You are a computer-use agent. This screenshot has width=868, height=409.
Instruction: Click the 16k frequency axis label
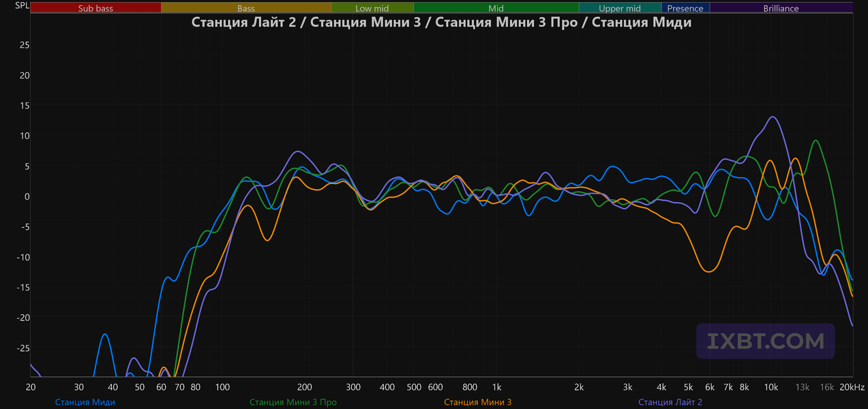(x=827, y=387)
